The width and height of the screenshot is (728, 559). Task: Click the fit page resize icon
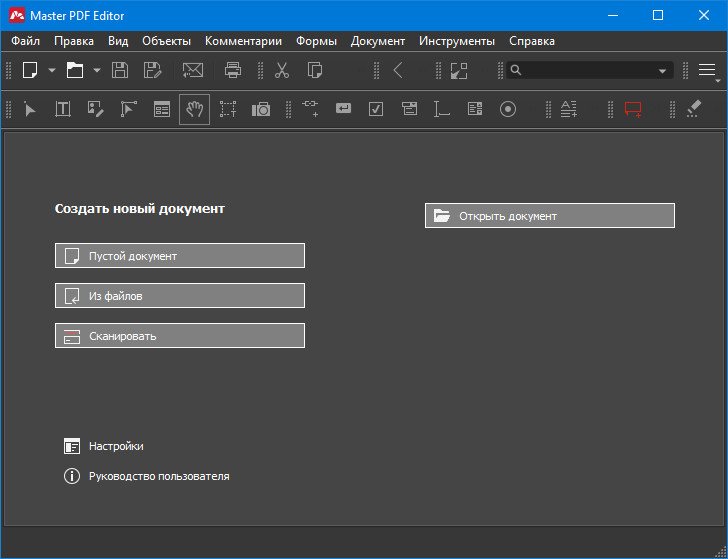tap(459, 71)
